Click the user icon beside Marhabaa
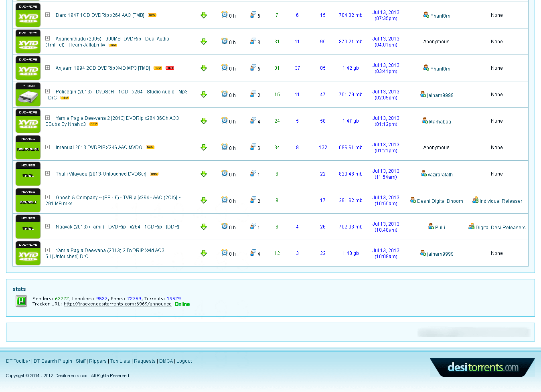Image resolution: width=541 pixels, height=392 pixels. point(425,121)
